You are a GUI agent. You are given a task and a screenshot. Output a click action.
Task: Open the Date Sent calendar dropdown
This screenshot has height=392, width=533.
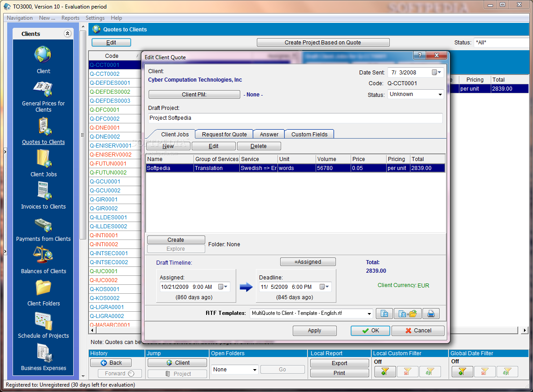pyautogui.click(x=436, y=72)
